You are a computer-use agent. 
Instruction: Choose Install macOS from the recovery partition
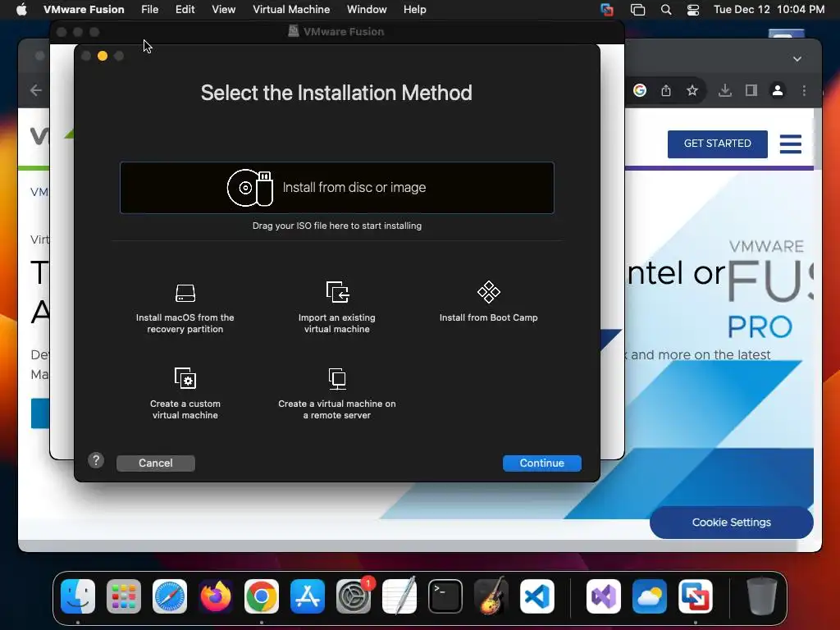click(x=185, y=308)
